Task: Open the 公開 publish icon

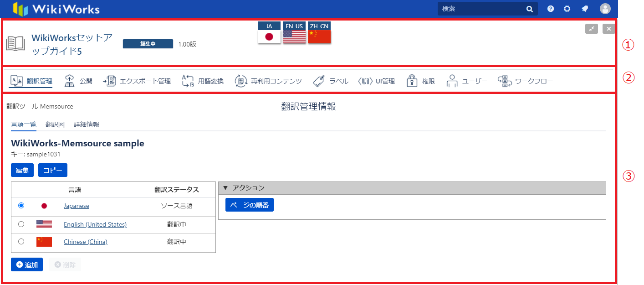Action: [x=70, y=81]
